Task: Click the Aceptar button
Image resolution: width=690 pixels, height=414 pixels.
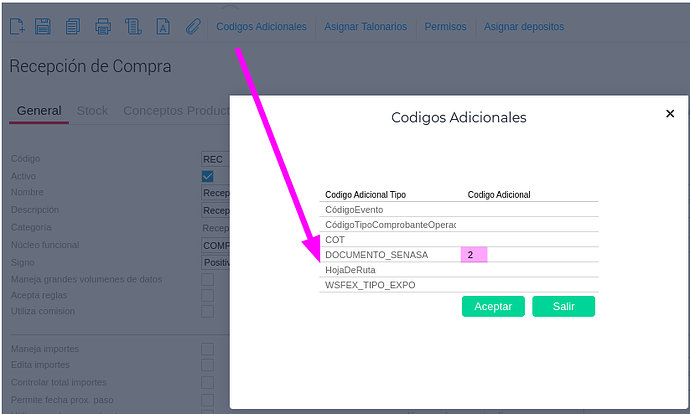Action: (493, 306)
